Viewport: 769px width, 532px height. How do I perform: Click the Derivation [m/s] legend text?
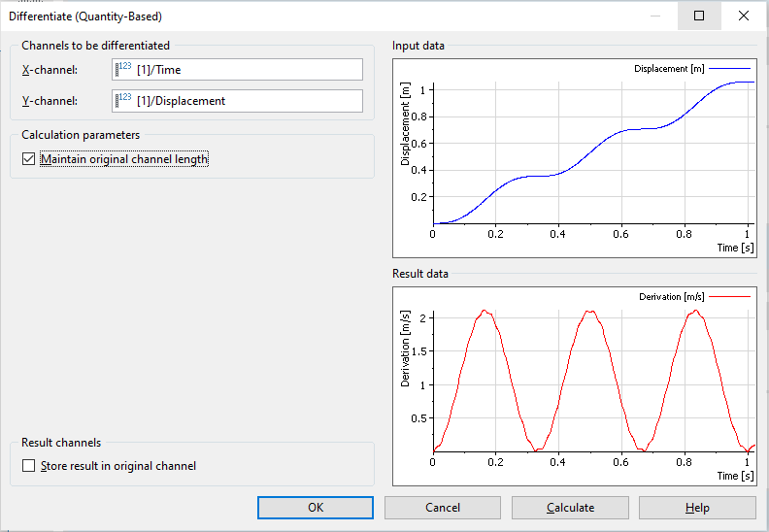pos(669,296)
